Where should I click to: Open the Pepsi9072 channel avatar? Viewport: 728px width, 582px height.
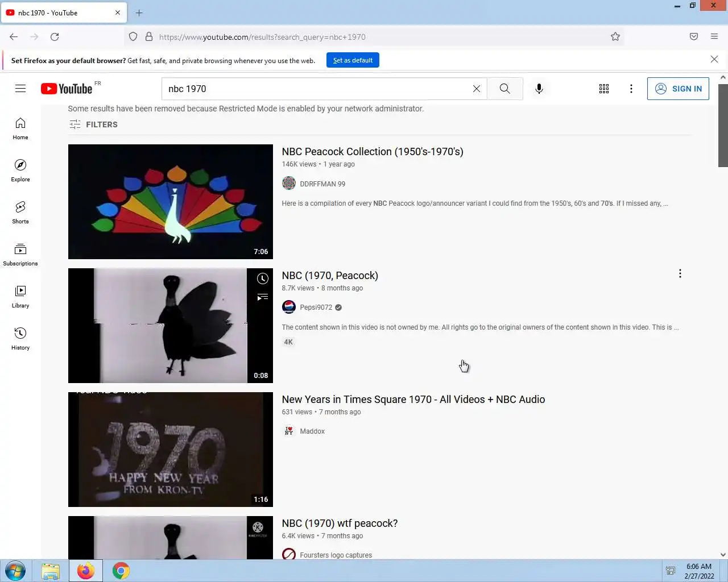(x=289, y=307)
